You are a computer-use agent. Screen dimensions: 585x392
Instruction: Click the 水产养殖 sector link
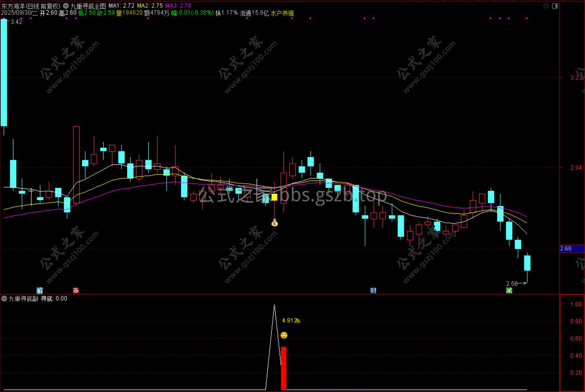pos(282,13)
